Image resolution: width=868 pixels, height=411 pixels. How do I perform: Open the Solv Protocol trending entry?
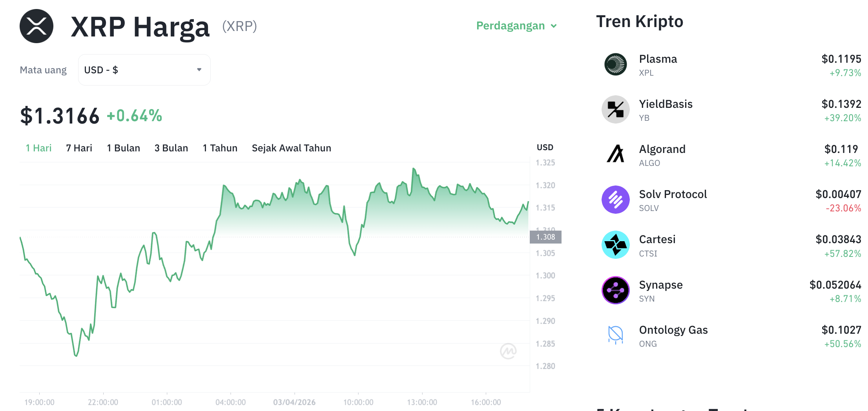click(673, 194)
